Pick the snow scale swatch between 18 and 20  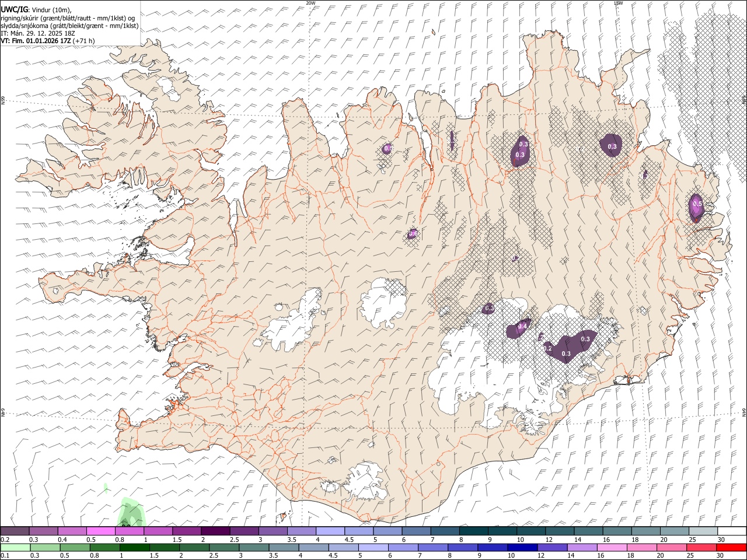tap(646, 531)
